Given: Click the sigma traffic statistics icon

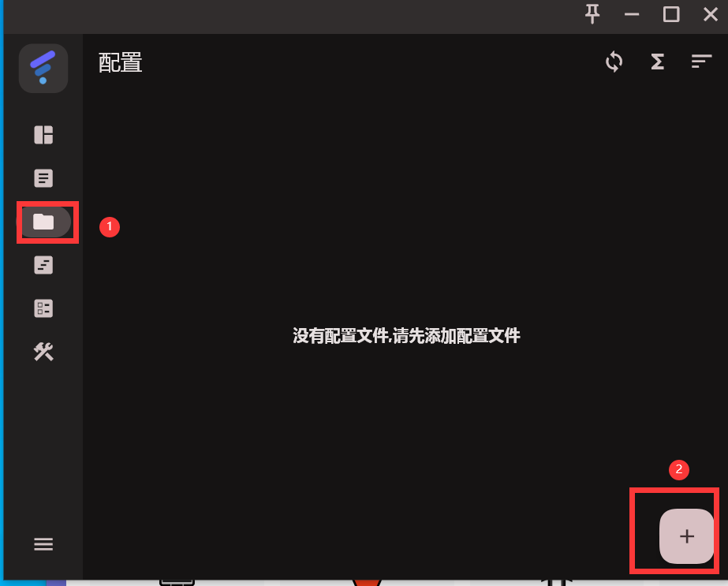Looking at the screenshot, I should pos(657,62).
